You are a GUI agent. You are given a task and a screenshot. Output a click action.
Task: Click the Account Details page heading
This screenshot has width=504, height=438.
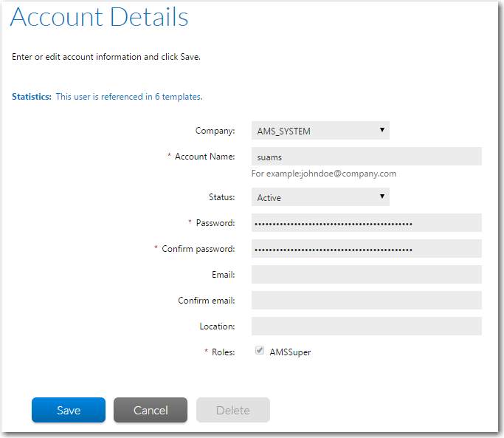pos(100,18)
